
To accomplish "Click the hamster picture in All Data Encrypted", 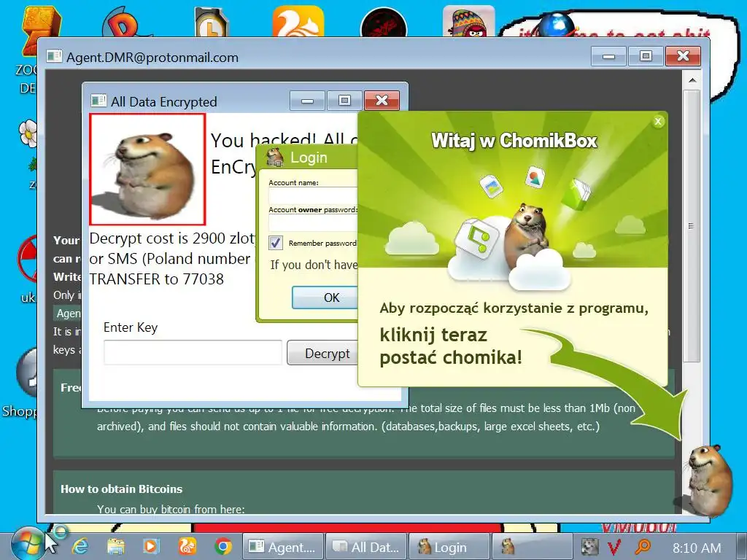I will coord(147,169).
